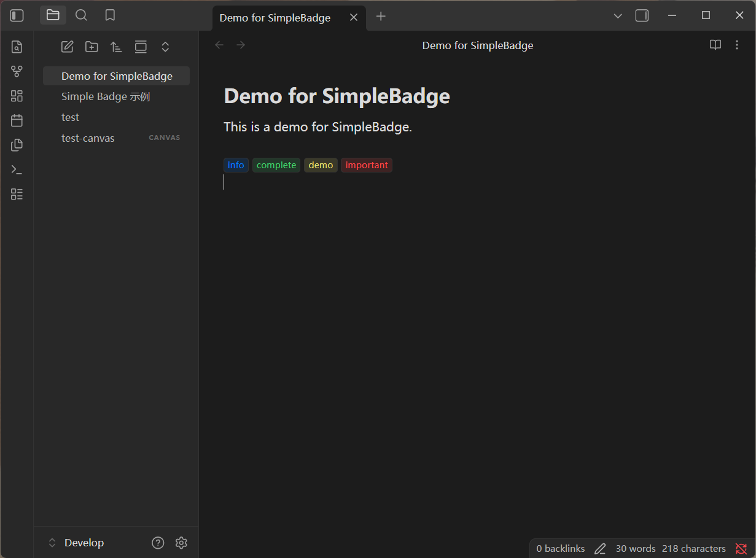Open today's daily note calendar icon
The width and height of the screenshot is (756, 558).
coord(17,120)
